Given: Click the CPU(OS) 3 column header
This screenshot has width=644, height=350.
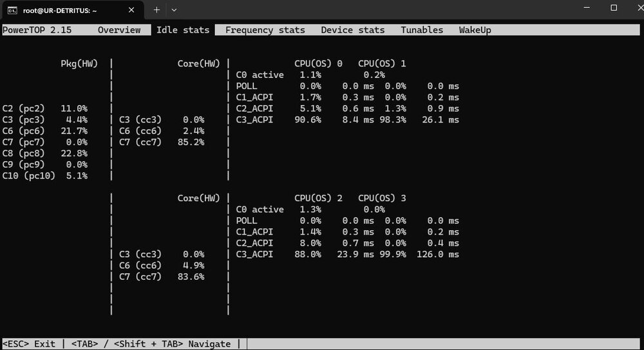Looking at the screenshot, I should click(x=382, y=199).
